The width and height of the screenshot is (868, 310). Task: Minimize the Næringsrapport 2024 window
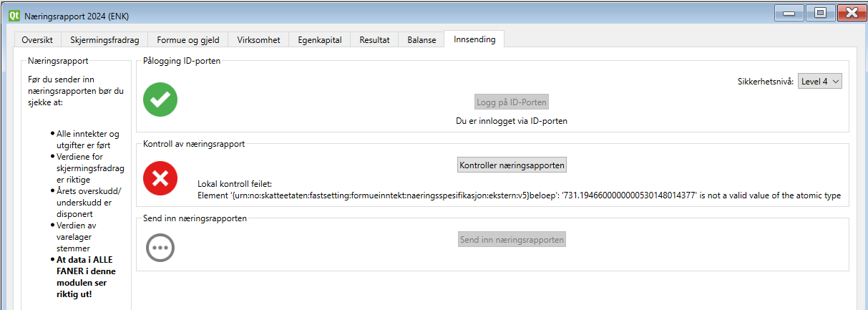tap(789, 12)
